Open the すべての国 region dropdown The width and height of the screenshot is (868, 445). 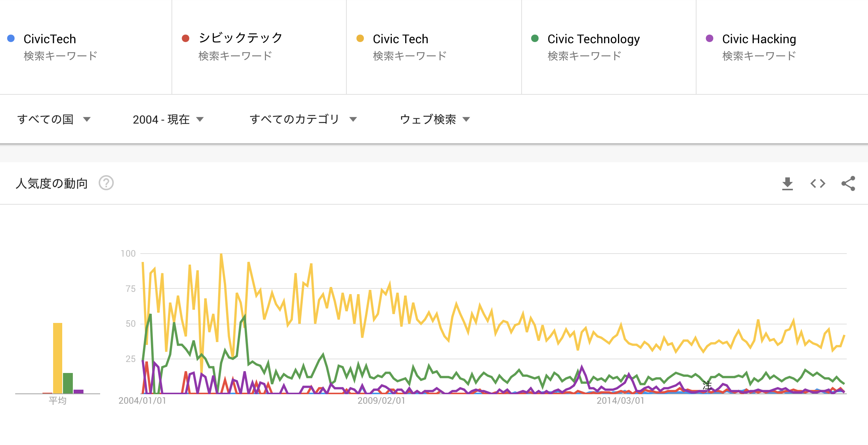pos(54,119)
